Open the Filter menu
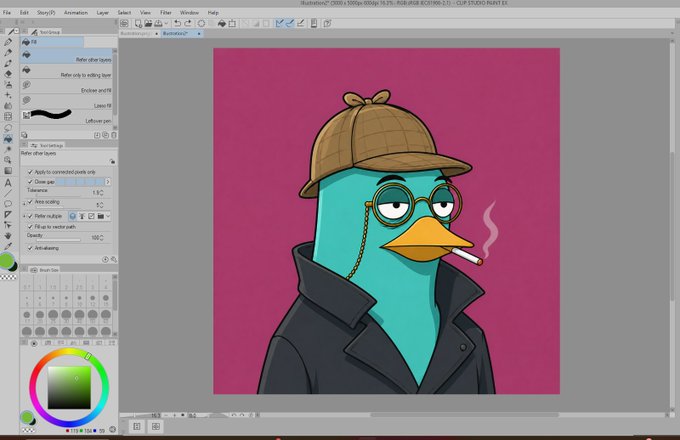Image resolution: width=680 pixels, height=440 pixels. (166, 13)
